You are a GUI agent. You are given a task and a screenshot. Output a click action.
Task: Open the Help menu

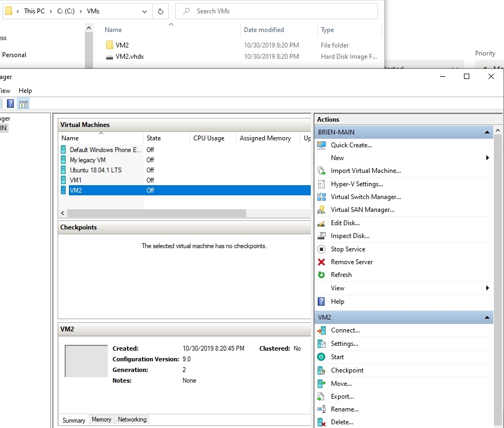click(25, 91)
